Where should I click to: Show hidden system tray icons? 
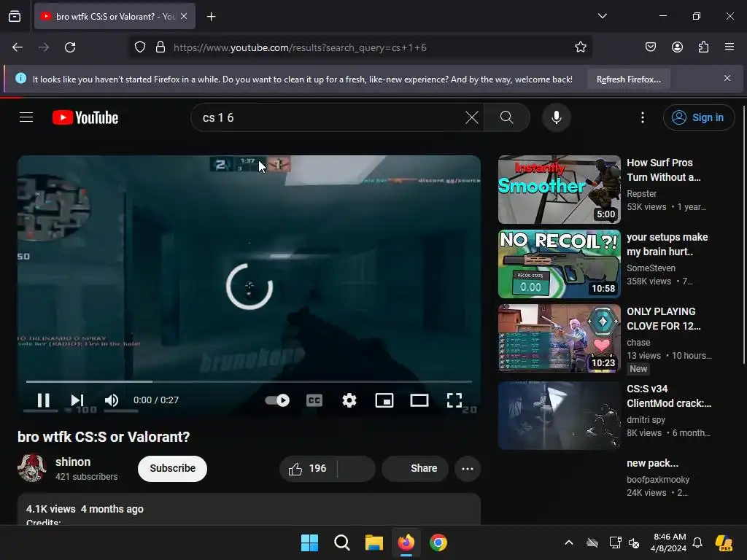(x=569, y=542)
